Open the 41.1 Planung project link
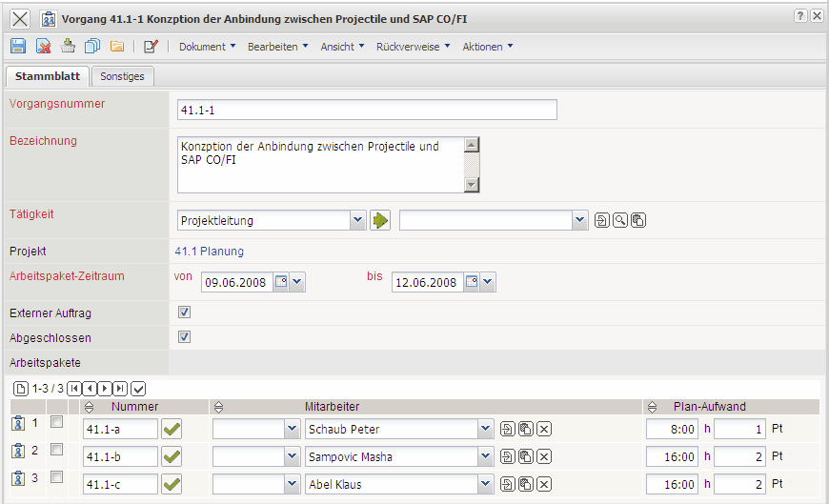 coord(209,252)
